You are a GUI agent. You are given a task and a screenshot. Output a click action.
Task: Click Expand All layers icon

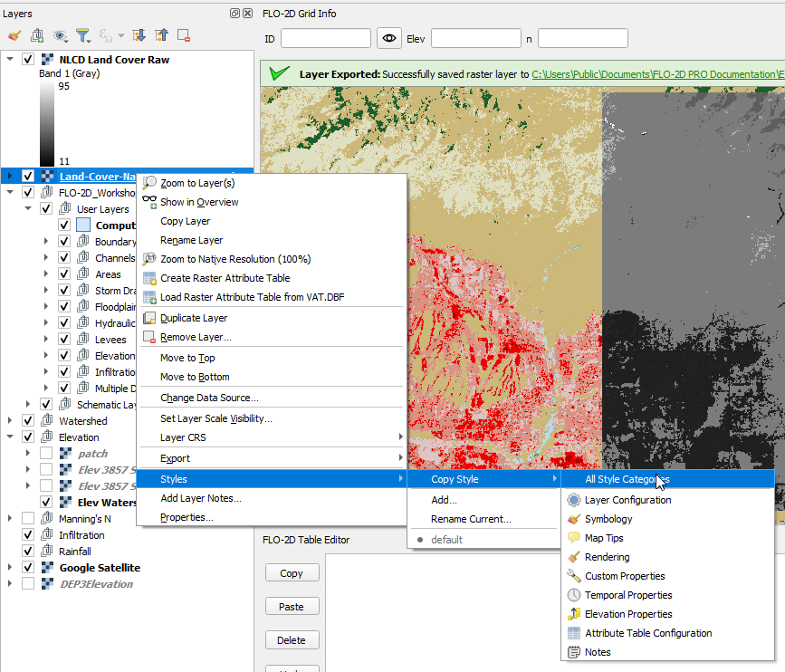(x=139, y=35)
